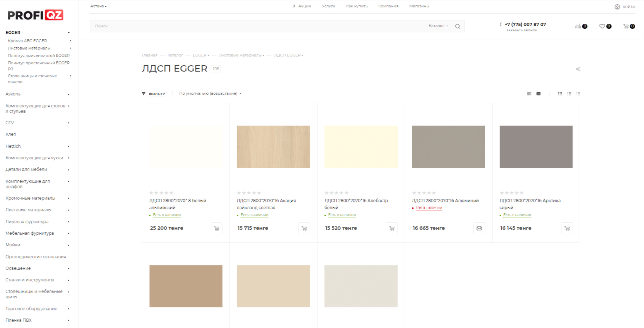Click the lightning icon beside Акции
This screenshot has height=328, width=644.
pyautogui.click(x=294, y=6)
